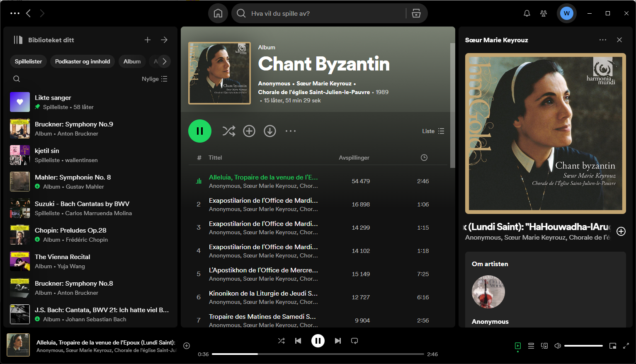This screenshot has width=636, height=364.
Task: Open Chorale de l'église Saint-Julien-le-Pauvre link
Action: [x=314, y=92]
